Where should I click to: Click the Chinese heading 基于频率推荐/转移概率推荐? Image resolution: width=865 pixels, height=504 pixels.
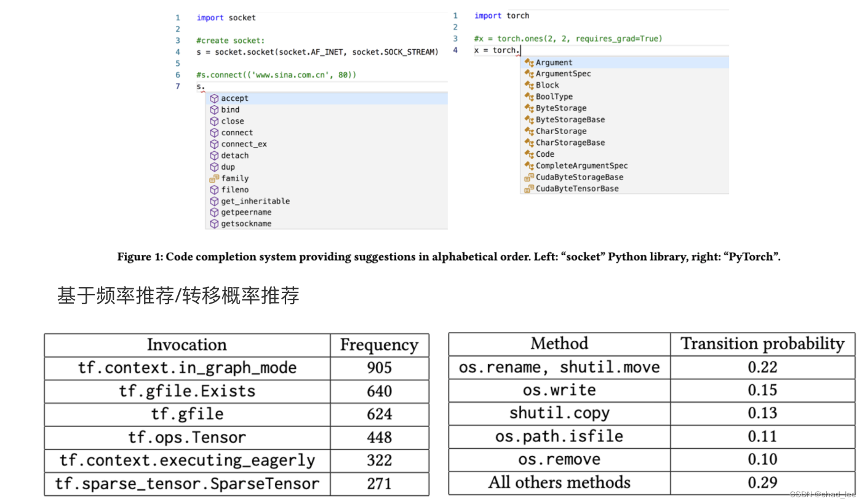tap(178, 296)
